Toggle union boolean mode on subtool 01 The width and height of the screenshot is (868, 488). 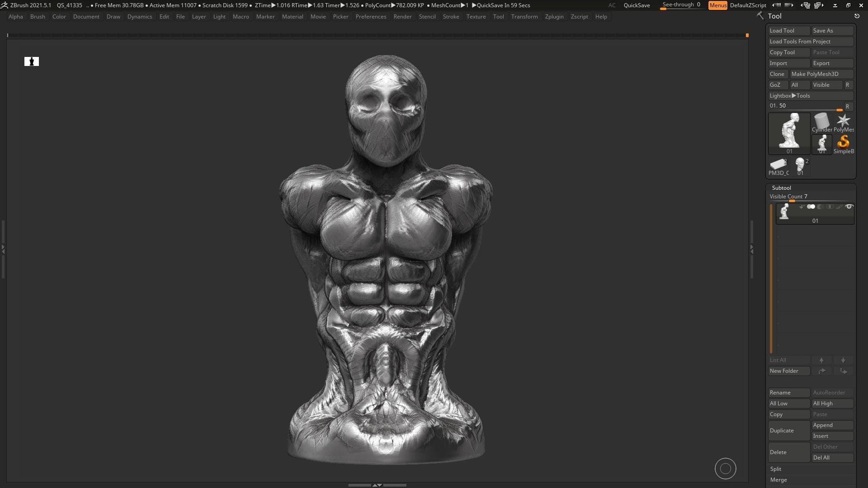pyautogui.click(x=811, y=206)
